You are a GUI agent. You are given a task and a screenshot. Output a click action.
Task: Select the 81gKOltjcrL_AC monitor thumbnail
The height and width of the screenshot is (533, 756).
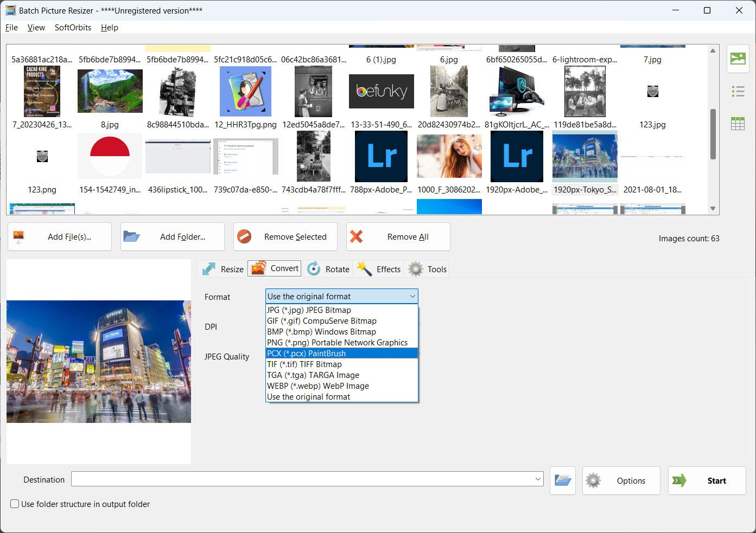[x=517, y=91]
